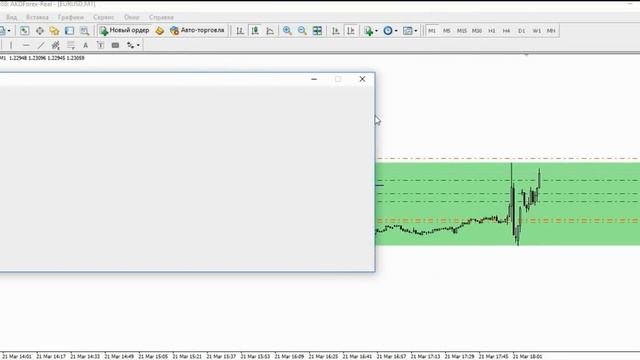Screen dimensions: 640x360
Task: Switch to M5 timeframe
Action: [447, 31]
